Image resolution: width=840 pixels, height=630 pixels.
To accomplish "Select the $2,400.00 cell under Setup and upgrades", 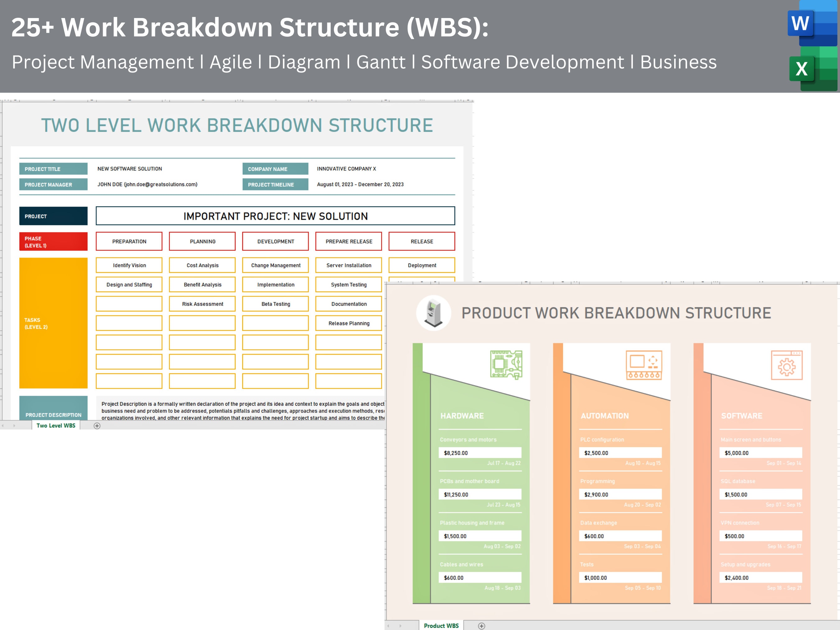I will click(x=761, y=577).
